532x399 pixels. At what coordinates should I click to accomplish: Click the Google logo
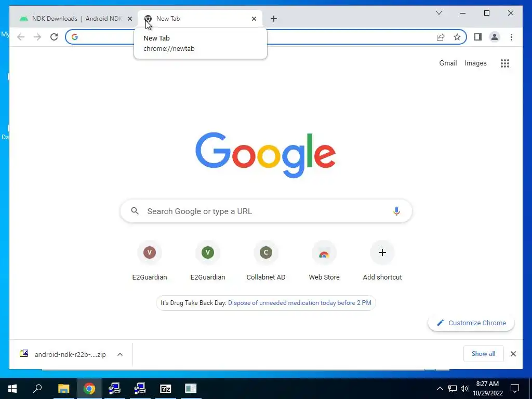(x=265, y=155)
